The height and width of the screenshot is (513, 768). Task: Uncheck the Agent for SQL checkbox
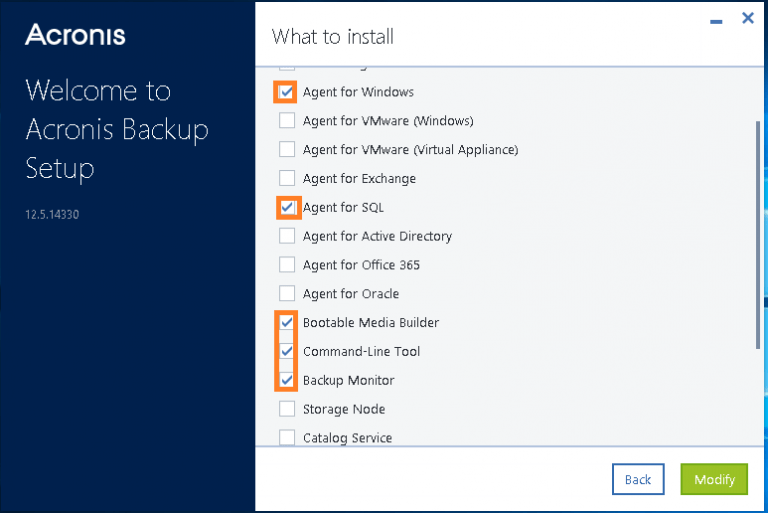(x=287, y=207)
